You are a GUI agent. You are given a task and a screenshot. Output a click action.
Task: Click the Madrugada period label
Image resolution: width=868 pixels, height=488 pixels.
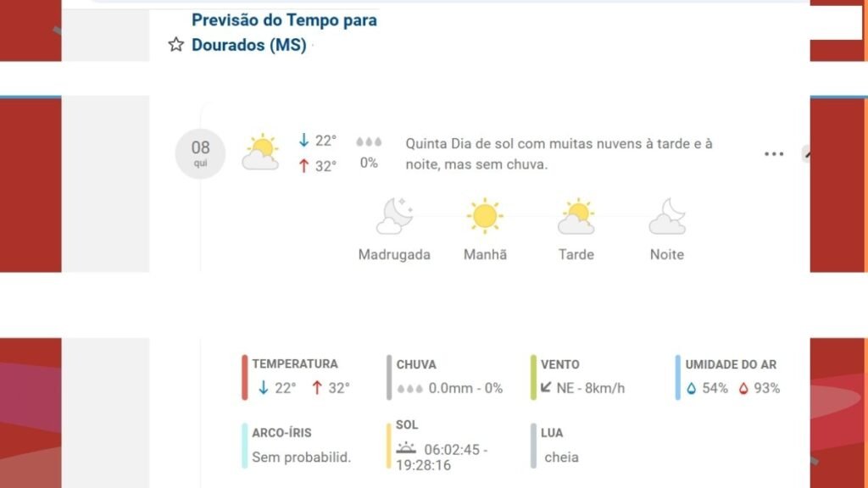pos(394,254)
